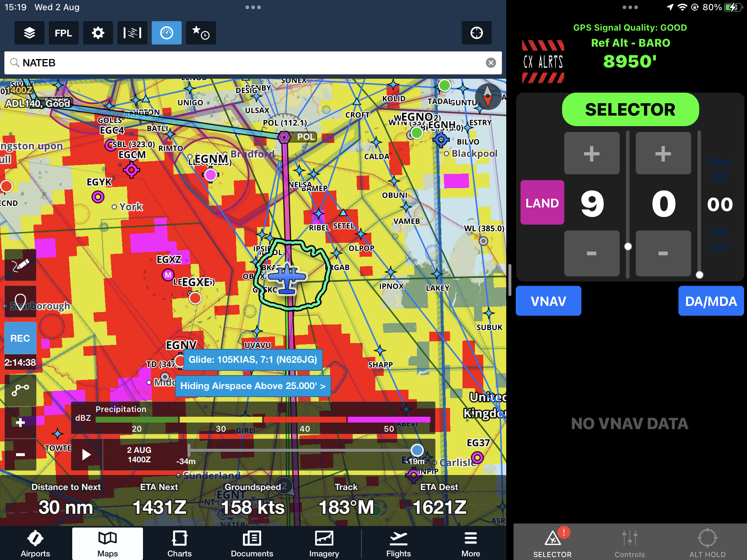This screenshot has height=560, width=747.
Task: Tap the EGXZ military airport marker
Action: pyautogui.click(x=168, y=275)
